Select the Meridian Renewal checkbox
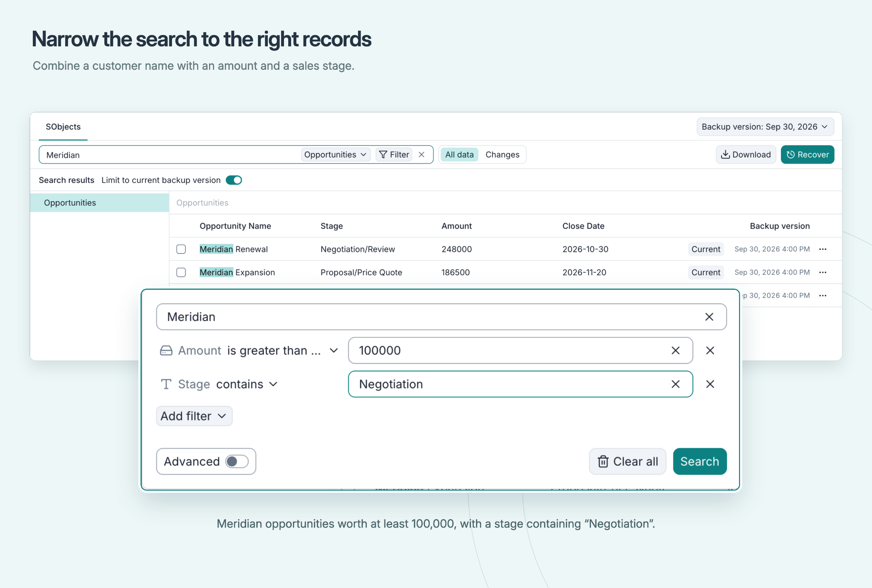872x588 pixels. (x=181, y=249)
